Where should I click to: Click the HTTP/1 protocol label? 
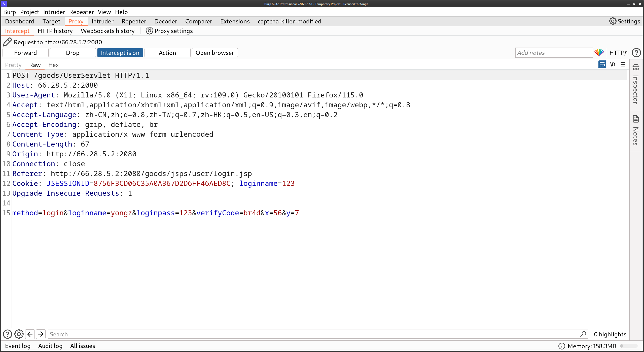pos(619,53)
